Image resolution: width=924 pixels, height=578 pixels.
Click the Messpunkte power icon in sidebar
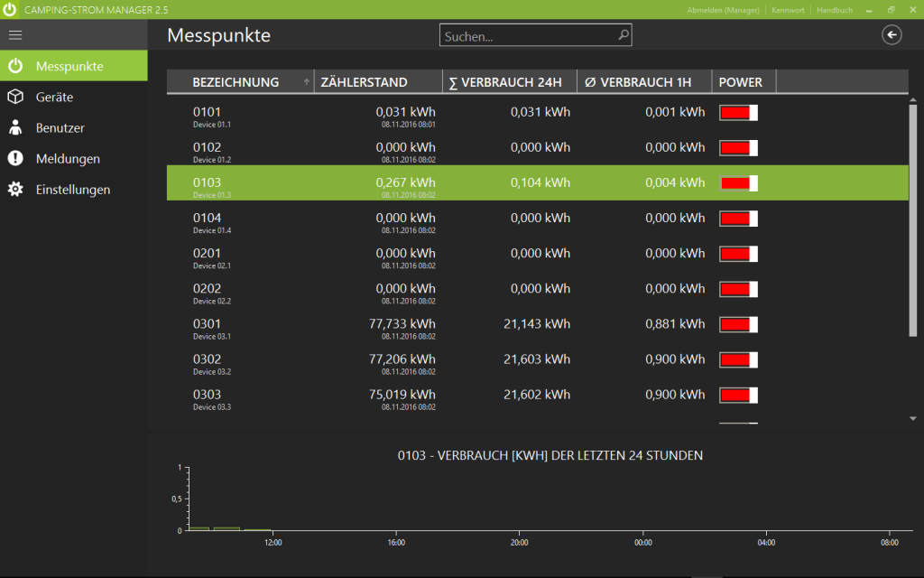(x=15, y=65)
